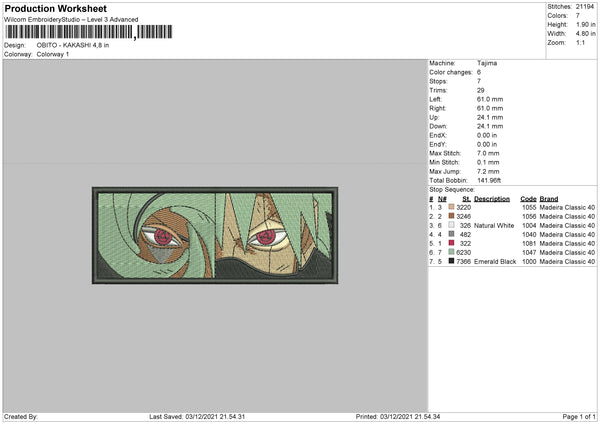600x424 pixels.
Task: Click the white swatch for Natural White
Action: click(x=452, y=225)
